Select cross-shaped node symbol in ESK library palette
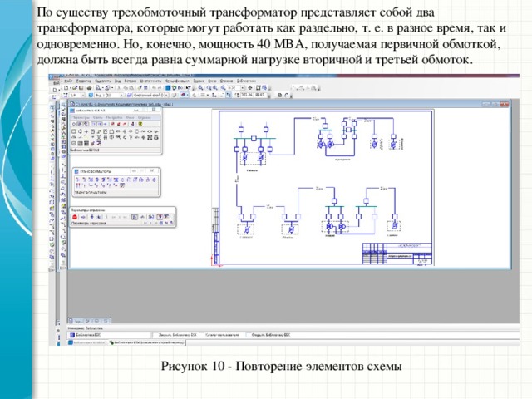The height and width of the screenshot is (399, 532). 86,131
